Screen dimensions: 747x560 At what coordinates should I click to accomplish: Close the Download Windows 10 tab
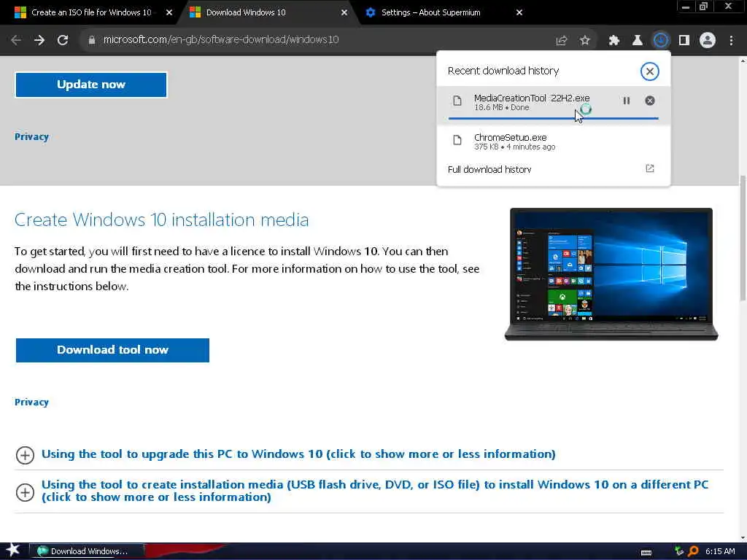coord(344,13)
